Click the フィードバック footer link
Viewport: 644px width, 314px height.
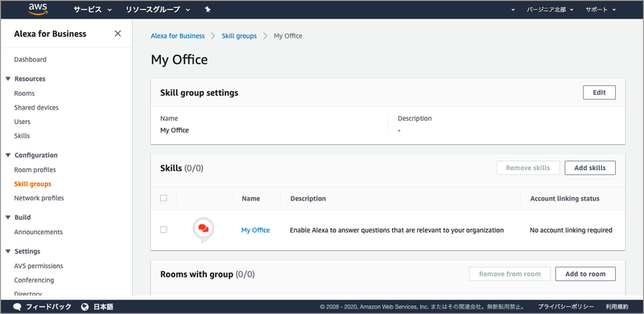[48, 307]
